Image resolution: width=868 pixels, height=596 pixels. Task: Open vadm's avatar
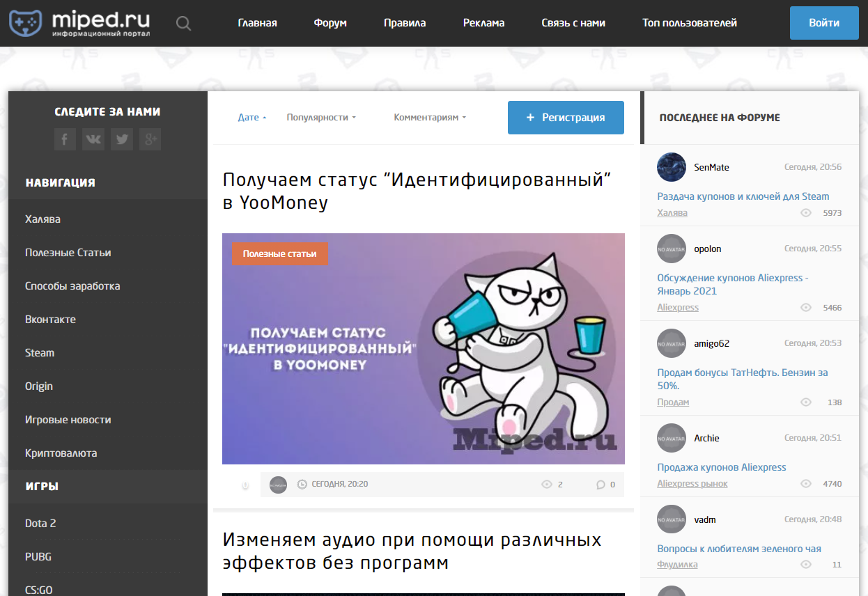(x=671, y=519)
